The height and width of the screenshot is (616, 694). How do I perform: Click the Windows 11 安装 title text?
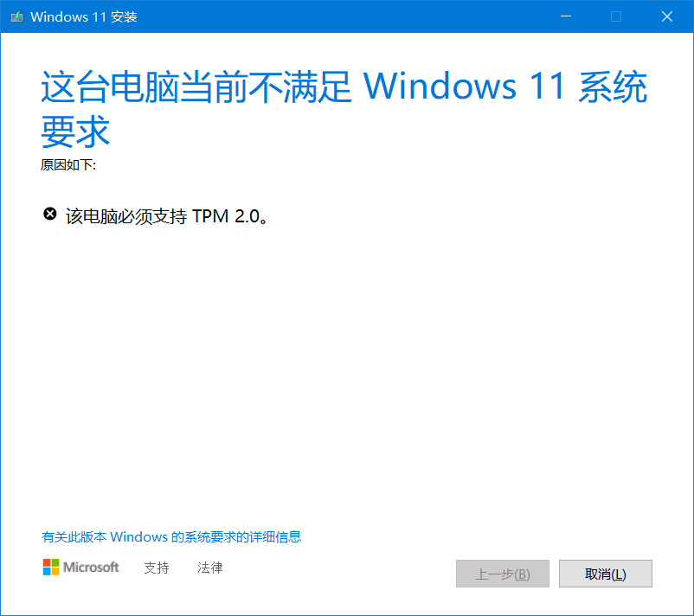click(x=84, y=16)
